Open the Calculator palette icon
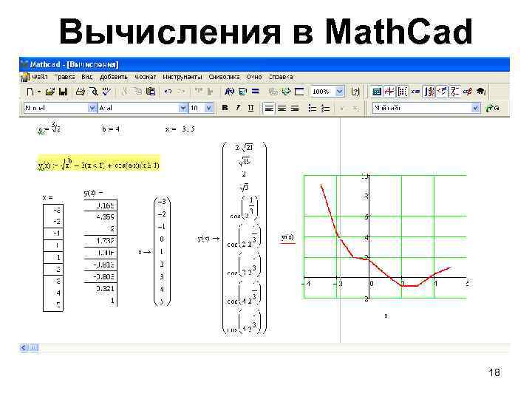Viewport: 532px width, 399px height. pyautogui.click(x=376, y=92)
